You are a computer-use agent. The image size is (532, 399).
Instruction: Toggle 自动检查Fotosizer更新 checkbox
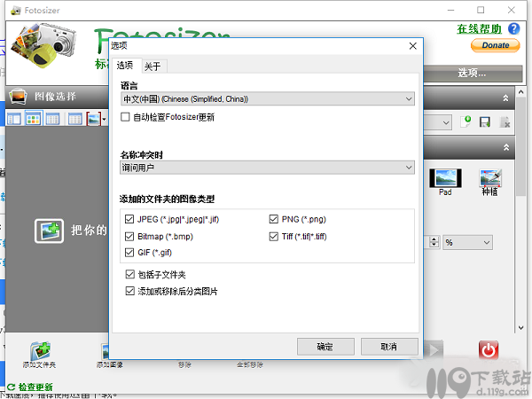coord(125,117)
